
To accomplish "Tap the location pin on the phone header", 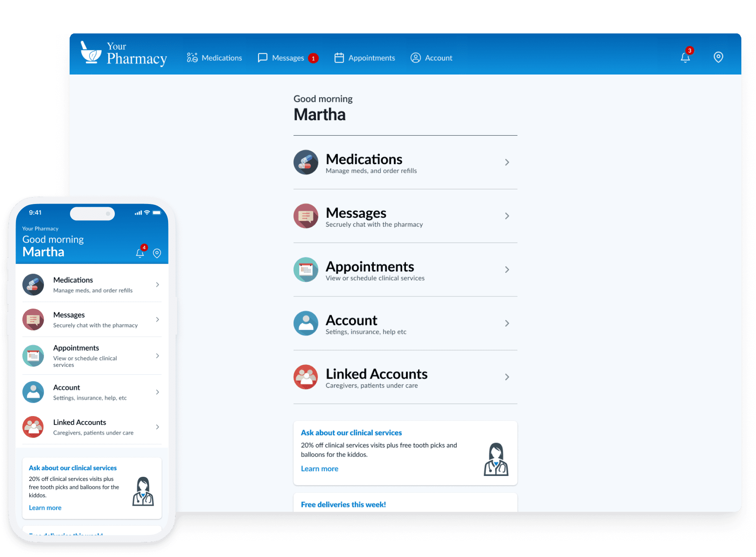I will (157, 253).
